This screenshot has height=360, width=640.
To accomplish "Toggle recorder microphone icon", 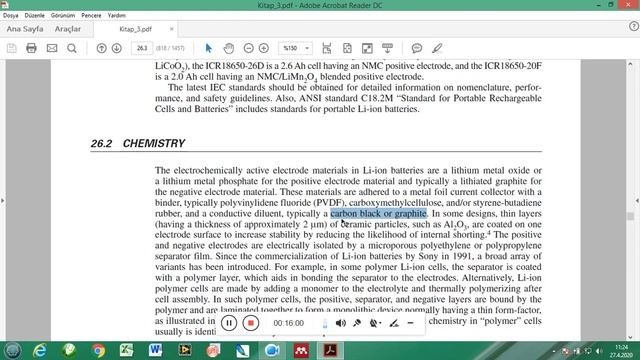I will 357,323.
